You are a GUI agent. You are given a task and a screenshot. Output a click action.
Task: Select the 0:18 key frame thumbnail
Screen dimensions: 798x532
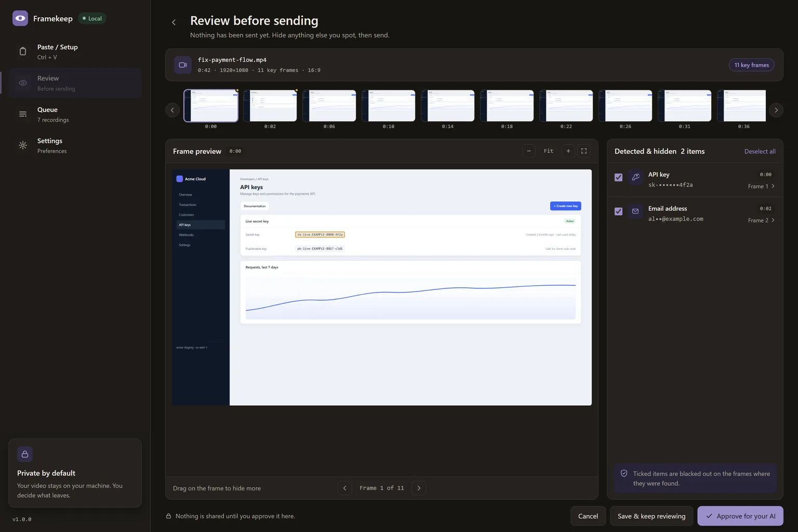[x=507, y=106]
